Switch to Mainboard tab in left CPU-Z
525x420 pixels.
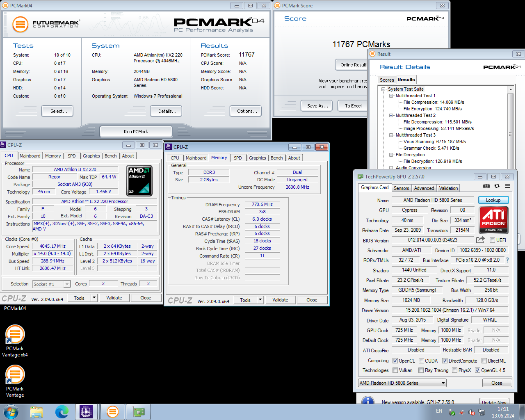(x=30, y=156)
